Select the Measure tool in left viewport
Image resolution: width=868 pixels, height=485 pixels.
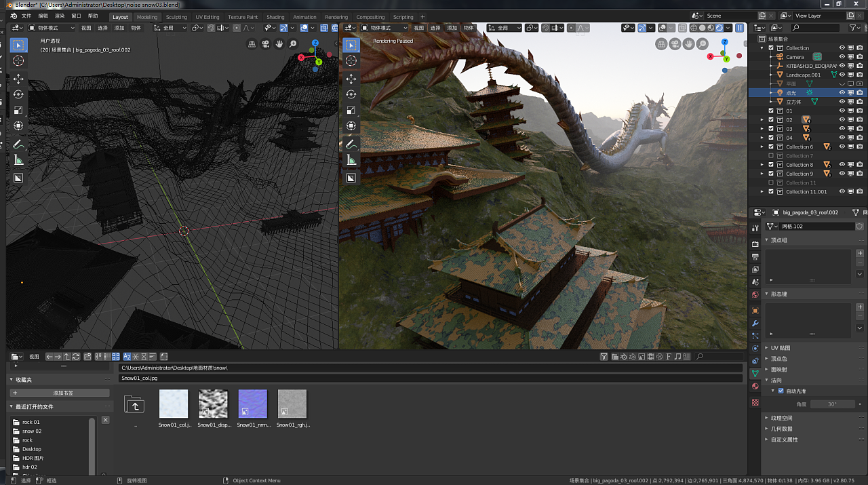18,160
